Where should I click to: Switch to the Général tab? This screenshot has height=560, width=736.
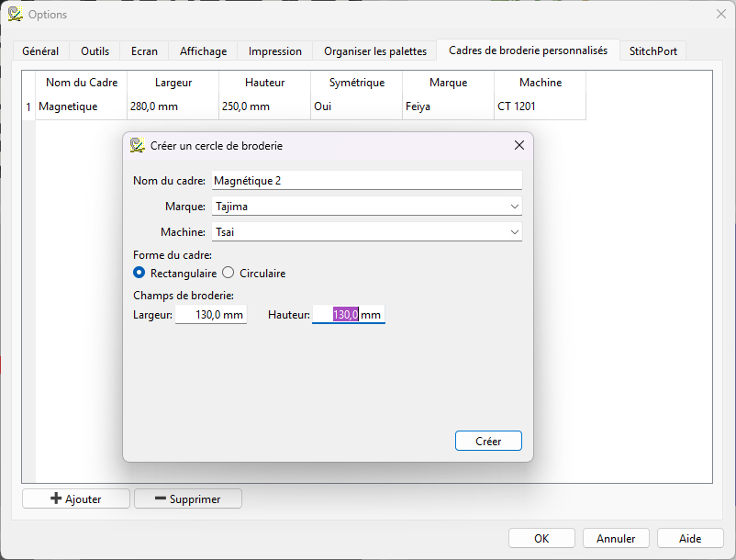40,51
